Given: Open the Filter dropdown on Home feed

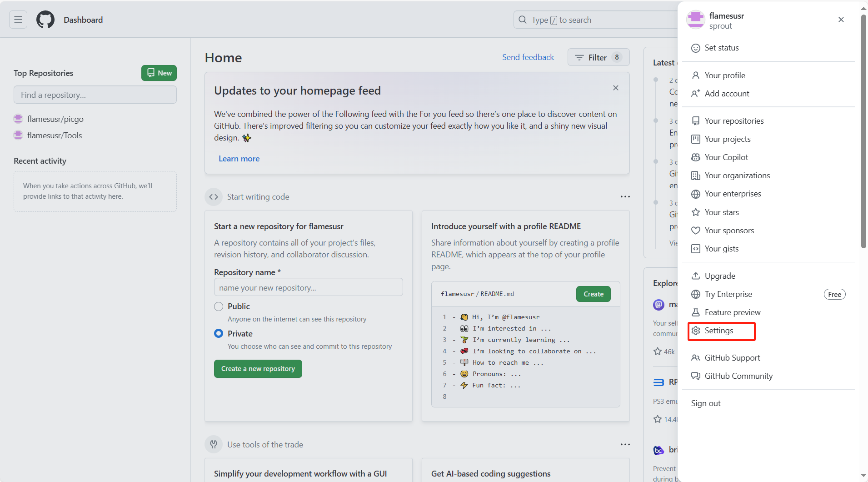Looking at the screenshot, I should (599, 57).
